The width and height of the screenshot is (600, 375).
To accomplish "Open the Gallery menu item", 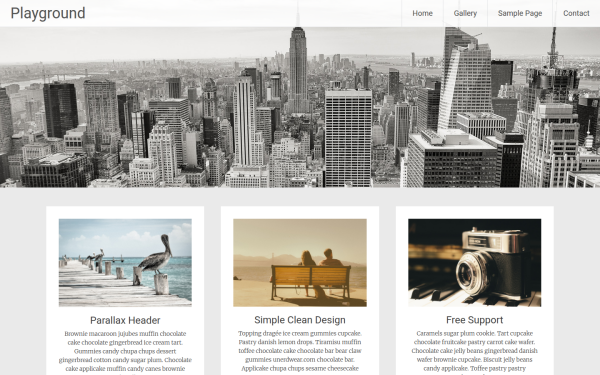I will (x=465, y=13).
